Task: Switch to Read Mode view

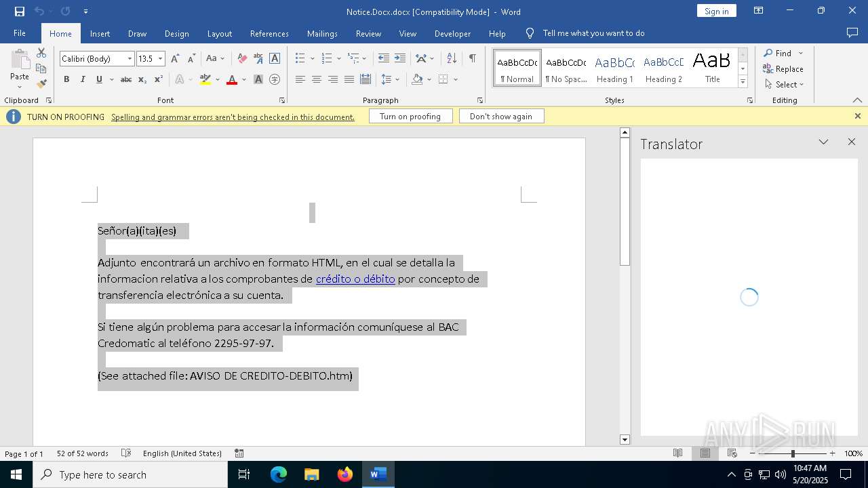Action: [677, 453]
